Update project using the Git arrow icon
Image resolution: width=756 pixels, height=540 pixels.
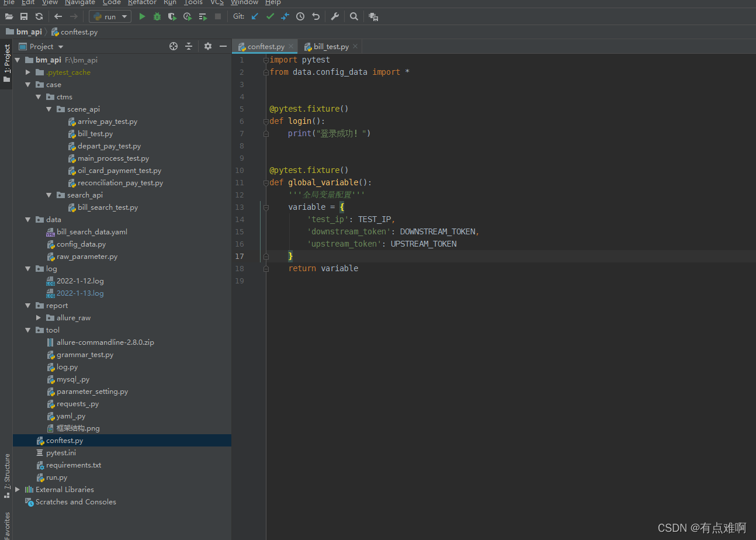255,16
